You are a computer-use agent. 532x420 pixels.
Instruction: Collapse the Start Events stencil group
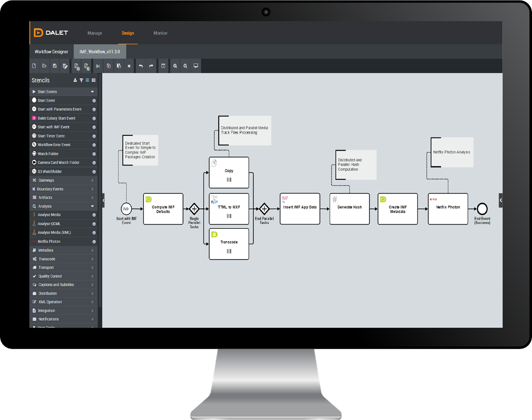[x=92, y=92]
